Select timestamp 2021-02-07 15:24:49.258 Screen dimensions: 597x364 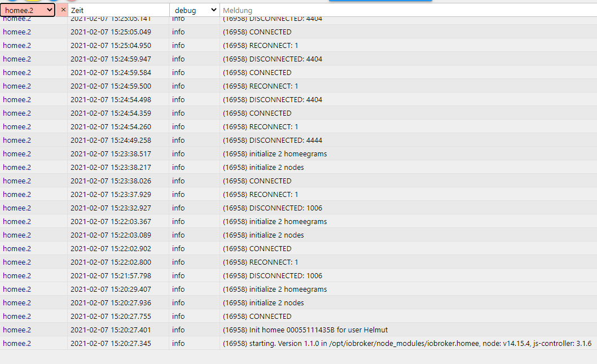(x=111, y=140)
